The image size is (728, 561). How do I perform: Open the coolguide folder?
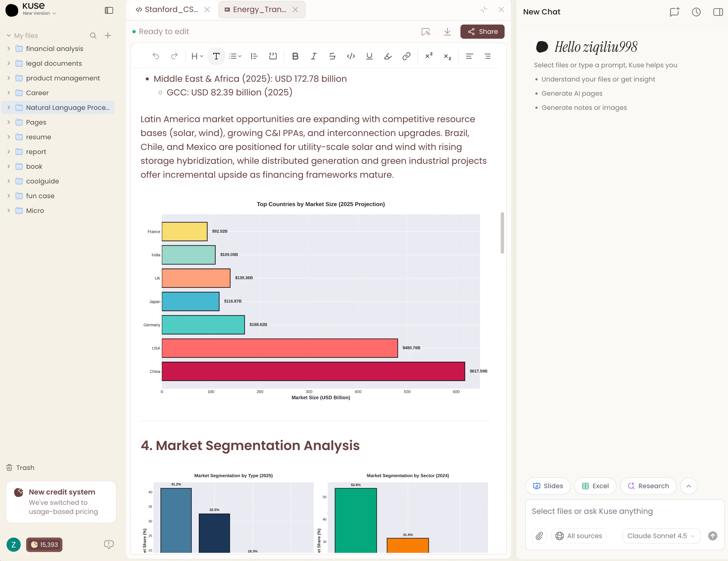click(58, 181)
